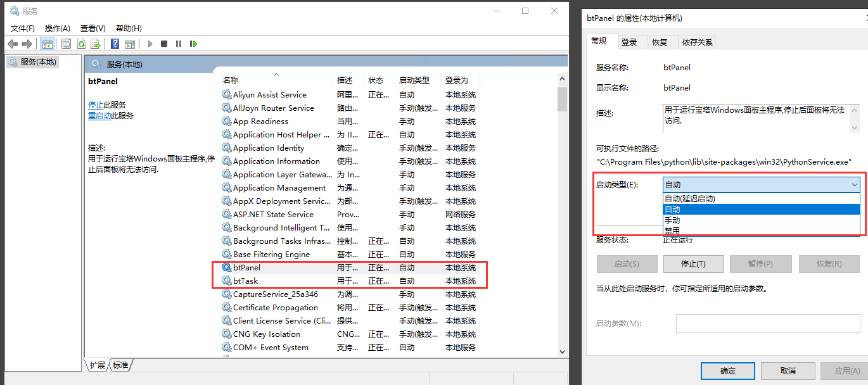This screenshot has width=868, height=385.
Task: Sort services by the 名称 column header
Action: 276,80
